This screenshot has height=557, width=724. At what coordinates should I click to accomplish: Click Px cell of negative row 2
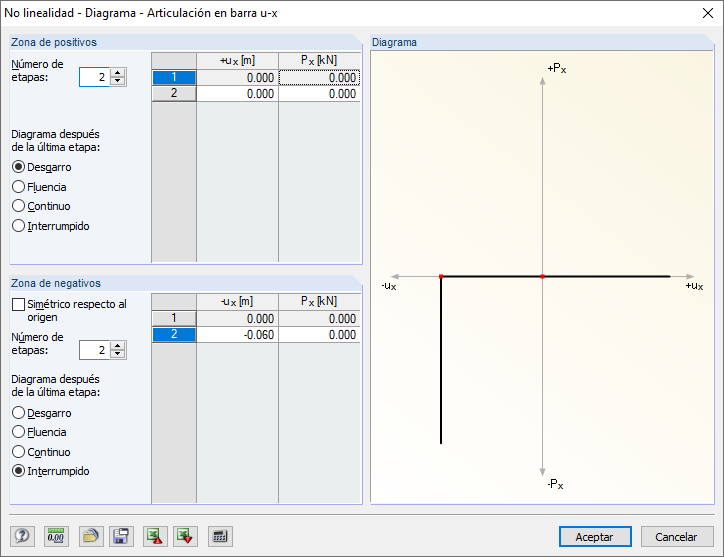pyautogui.click(x=320, y=335)
